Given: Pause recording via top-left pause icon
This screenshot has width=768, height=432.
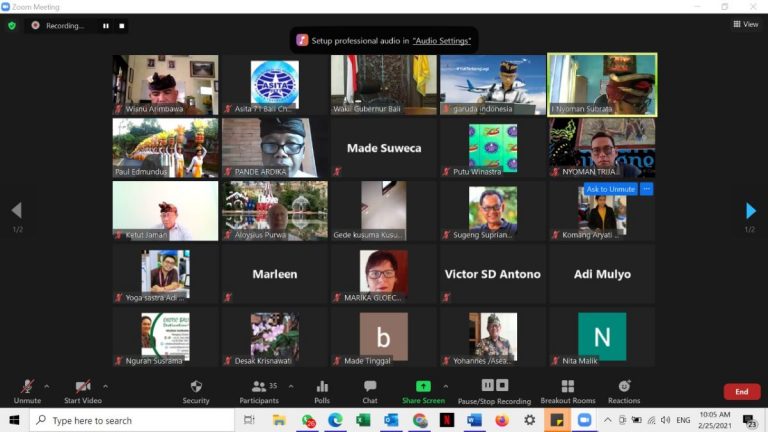Looking at the screenshot, I should (106, 26).
